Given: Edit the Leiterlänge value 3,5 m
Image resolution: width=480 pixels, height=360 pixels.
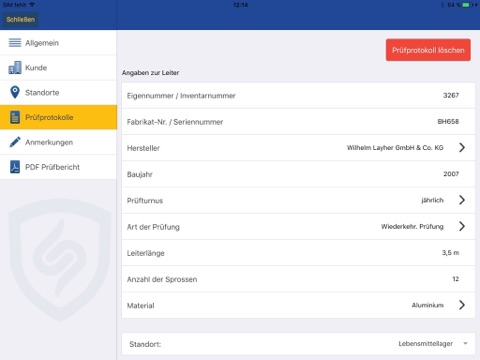Looking at the screenshot, I should coord(451,253).
